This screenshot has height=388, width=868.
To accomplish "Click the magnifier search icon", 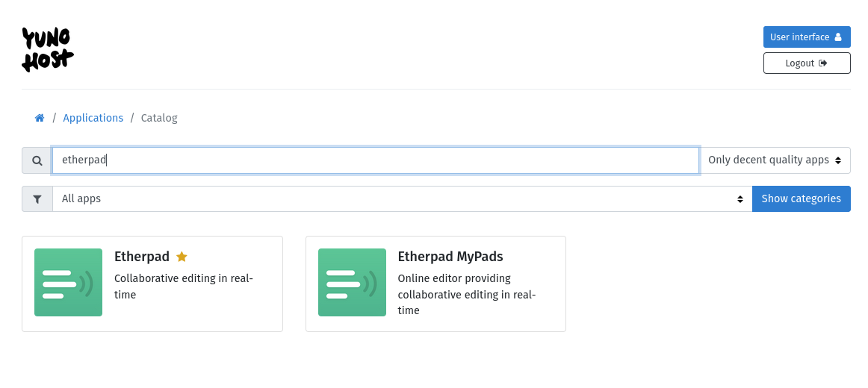I will point(37,160).
